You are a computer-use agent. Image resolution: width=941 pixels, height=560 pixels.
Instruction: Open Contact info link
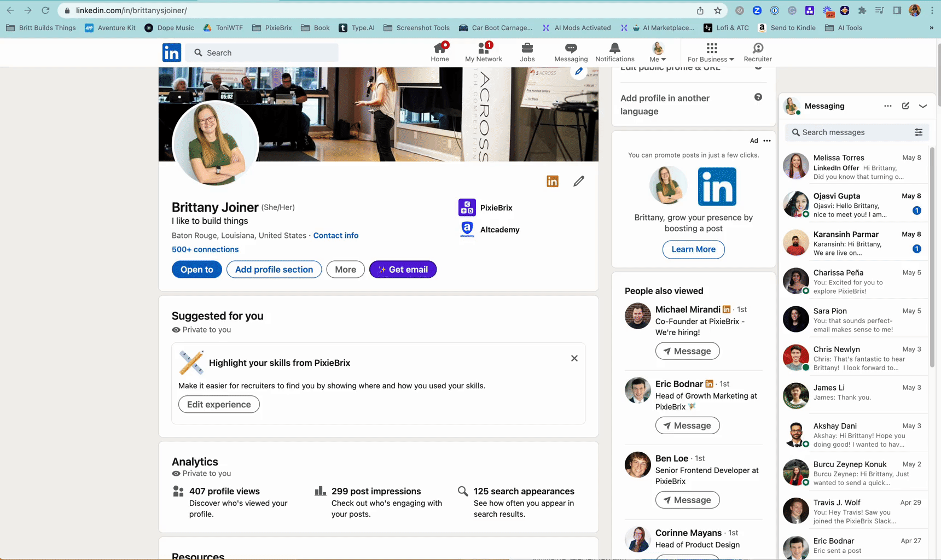click(335, 235)
